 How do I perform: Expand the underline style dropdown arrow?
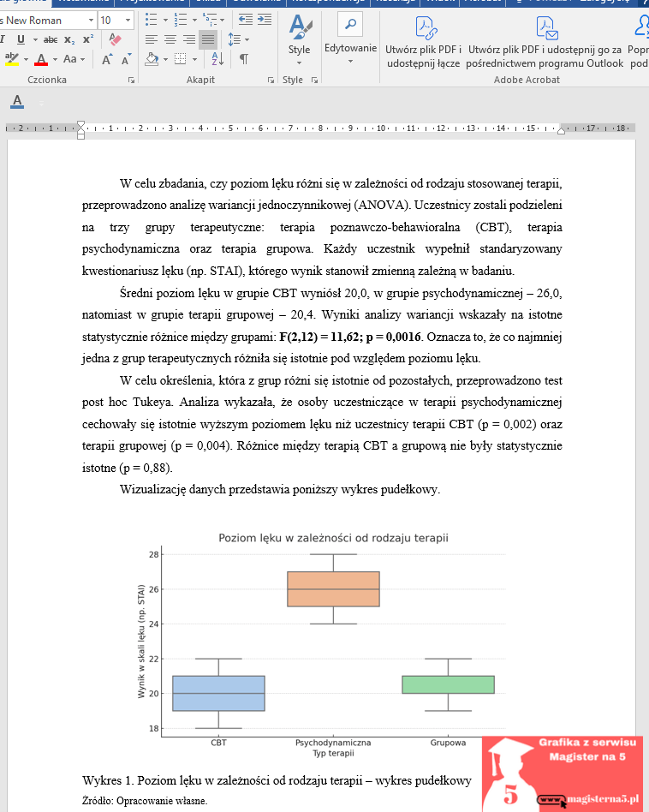[35, 39]
